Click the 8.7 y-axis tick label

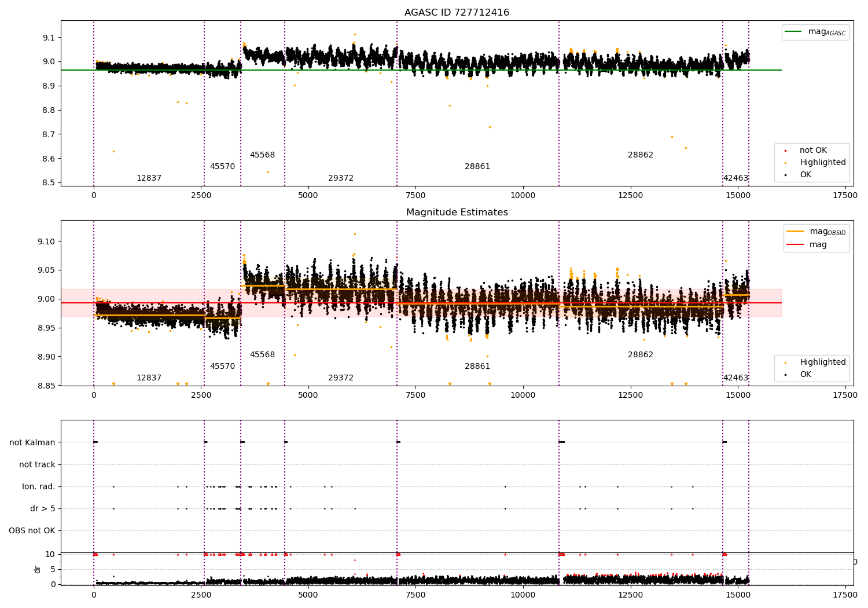point(48,134)
